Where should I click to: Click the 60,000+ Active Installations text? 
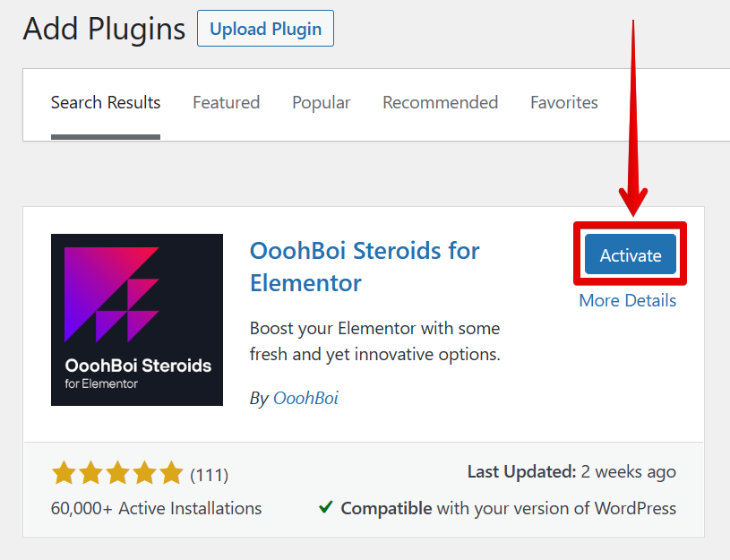coord(157,508)
